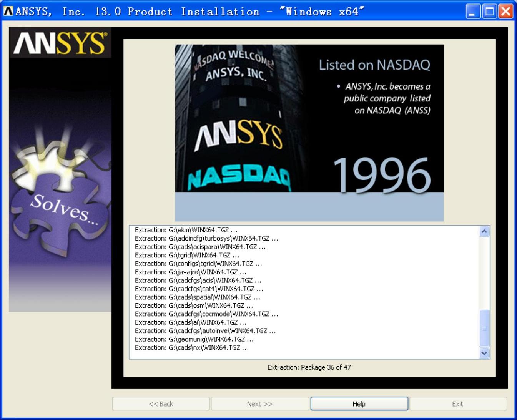Click the ANSYS logo in sidebar
Viewport: 517px width, 420px height.
[60, 43]
